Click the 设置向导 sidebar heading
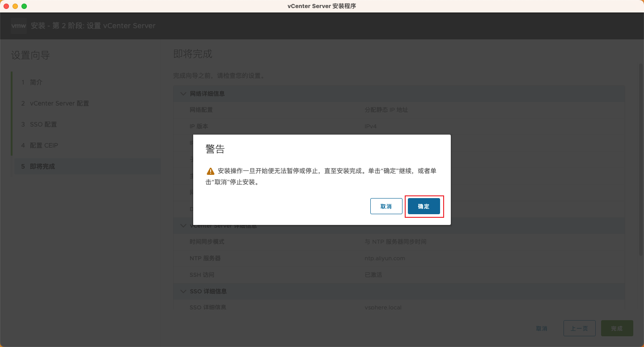This screenshot has width=644, height=347. (x=30, y=55)
